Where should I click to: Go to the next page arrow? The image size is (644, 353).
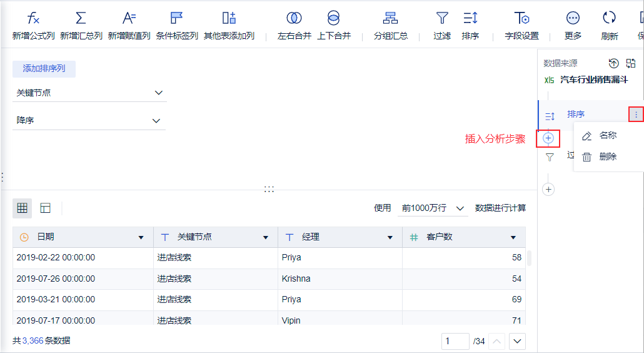point(517,341)
